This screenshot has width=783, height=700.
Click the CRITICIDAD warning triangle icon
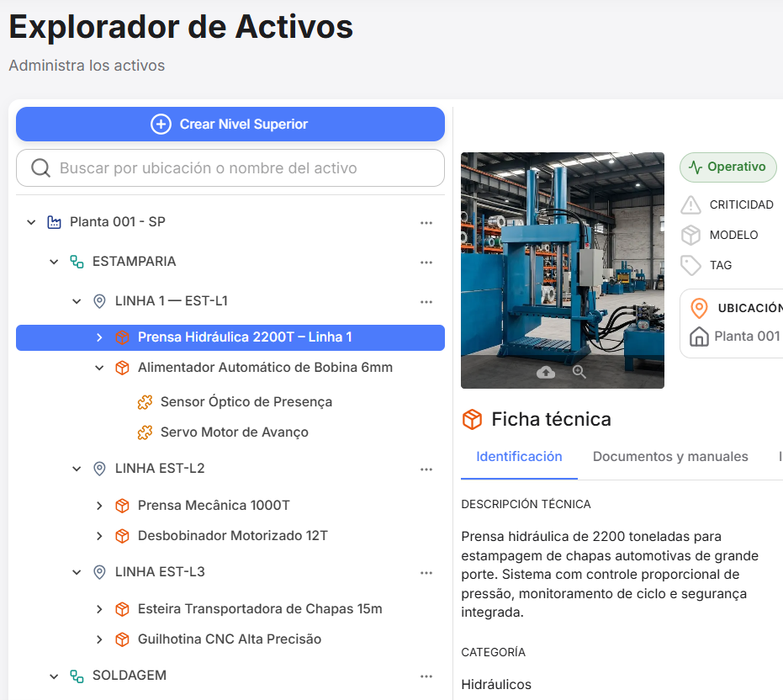690,204
